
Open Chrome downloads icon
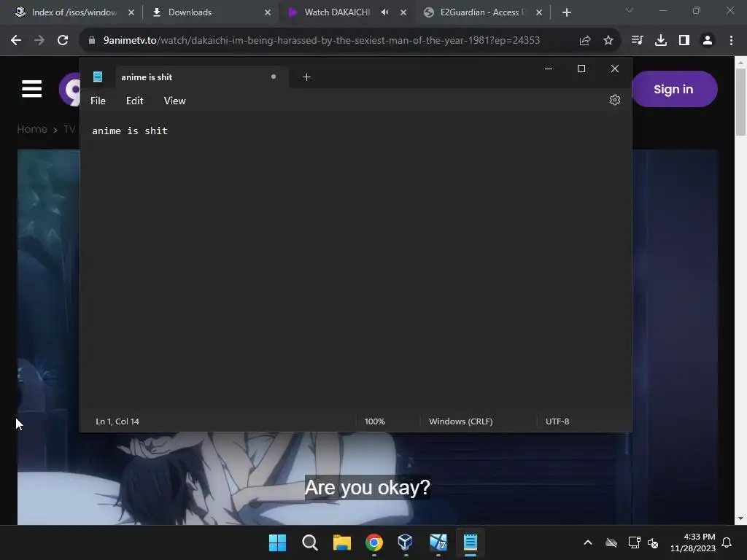coord(660,41)
